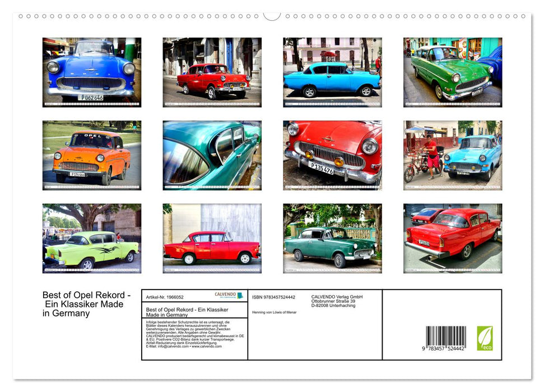Select the red Opel on street photo

[212, 72]
